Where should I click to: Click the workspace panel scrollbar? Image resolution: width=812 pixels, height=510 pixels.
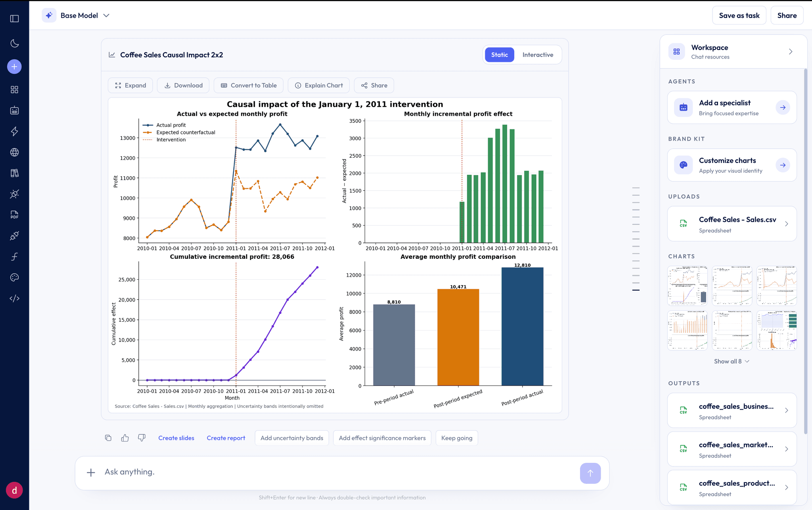coord(805,251)
